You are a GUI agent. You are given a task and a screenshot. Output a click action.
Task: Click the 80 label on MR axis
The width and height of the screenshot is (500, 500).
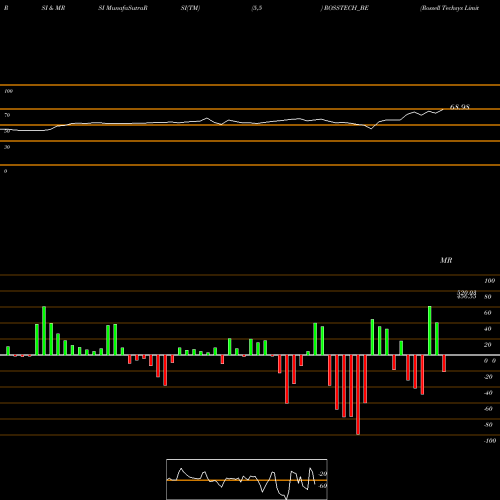(x=488, y=297)
